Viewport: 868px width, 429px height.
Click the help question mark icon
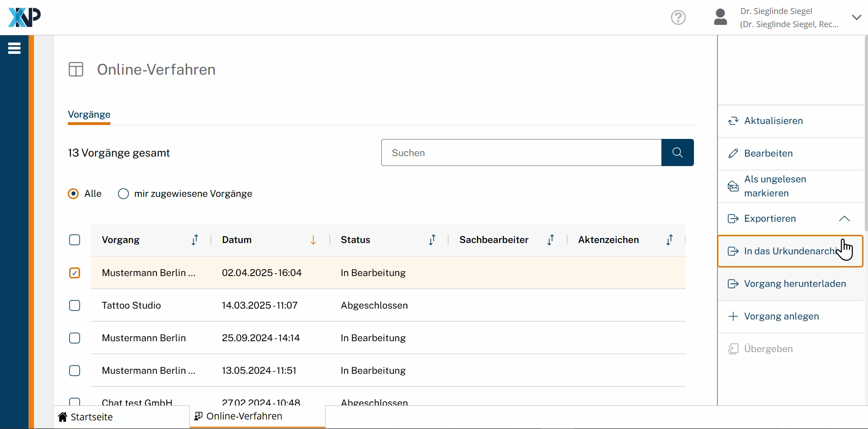[678, 18]
